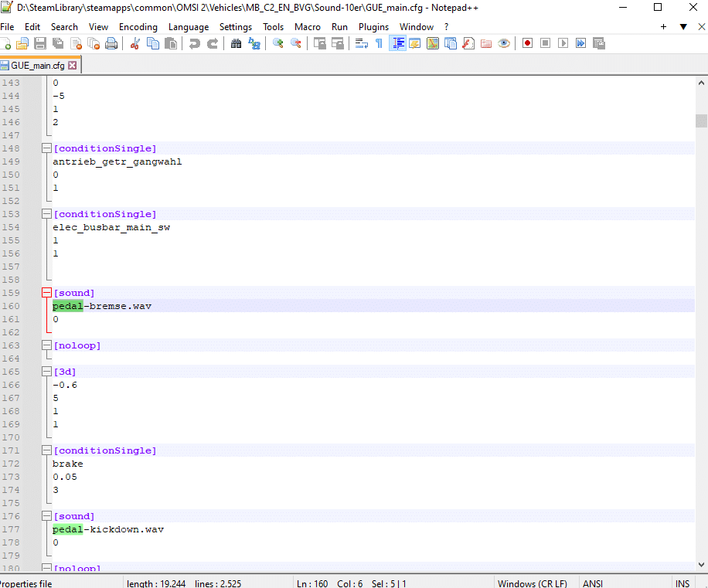Click the Print toolbar icon
This screenshot has height=588, width=708.
pyautogui.click(x=111, y=44)
